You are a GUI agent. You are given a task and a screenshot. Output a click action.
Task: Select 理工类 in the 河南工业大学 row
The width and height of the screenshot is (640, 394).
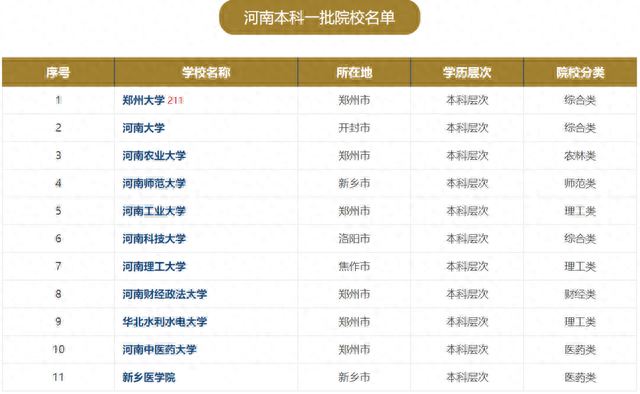tap(580, 211)
